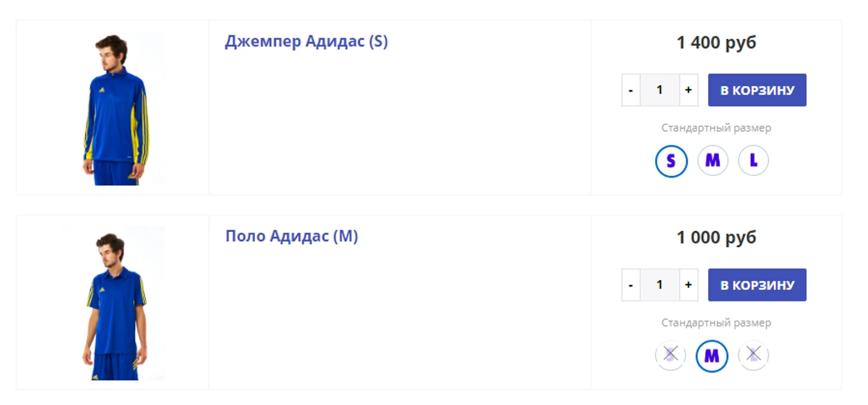Increase quantity of Джемпер Адидас
The height and width of the screenshot is (405, 868).
(688, 90)
